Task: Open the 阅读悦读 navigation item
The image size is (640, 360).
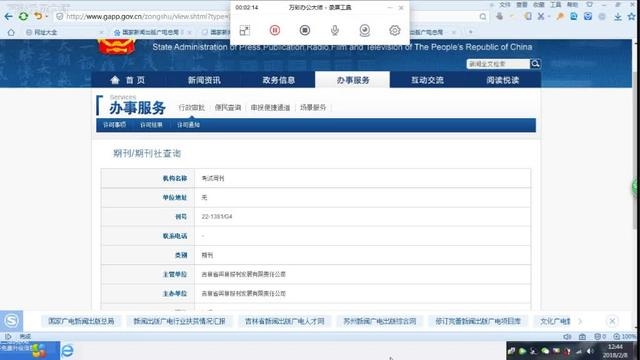Action: (x=502, y=80)
